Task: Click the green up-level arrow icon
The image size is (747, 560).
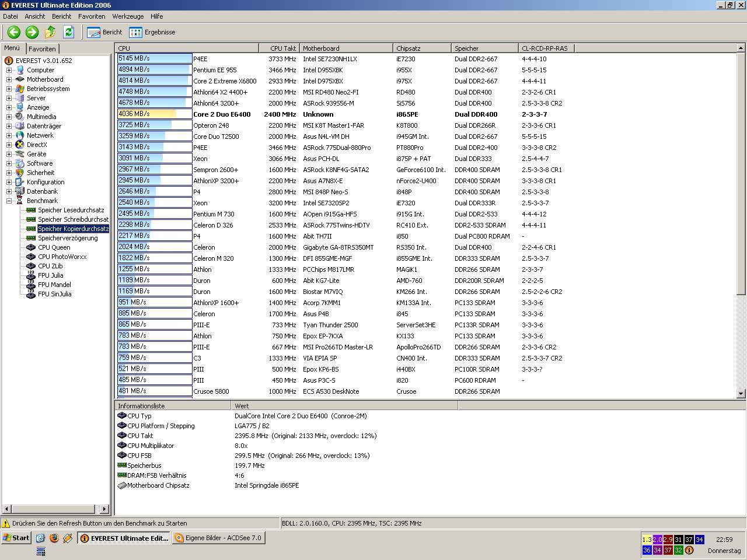Action: click(x=50, y=32)
